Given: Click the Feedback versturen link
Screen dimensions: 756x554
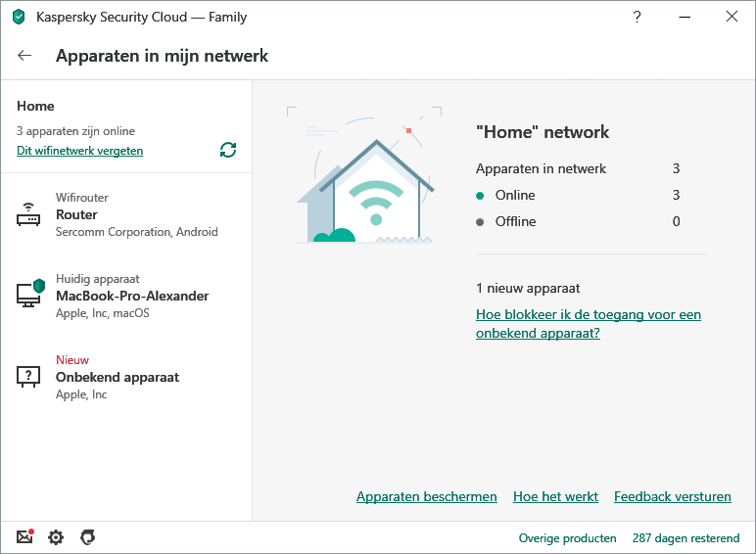Looking at the screenshot, I should (672, 497).
